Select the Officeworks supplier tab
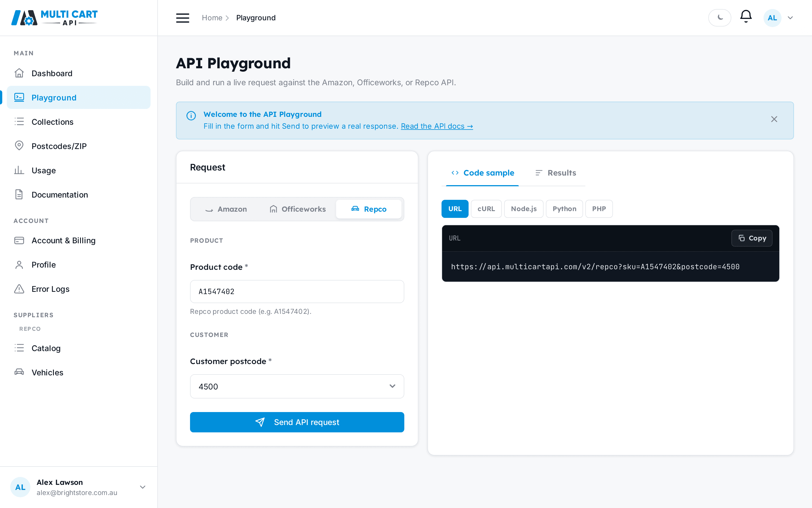This screenshot has height=508, width=812. [x=297, y=209]
